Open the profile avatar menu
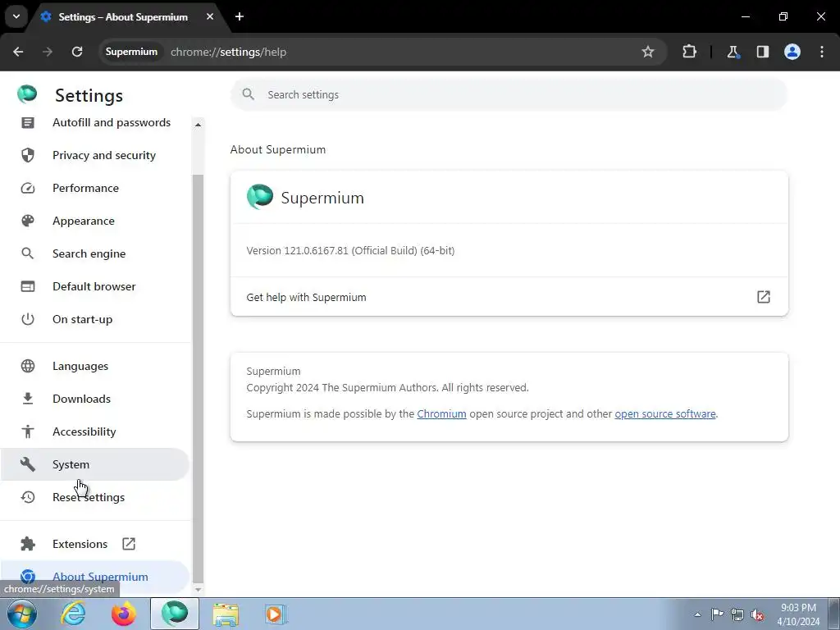The height and width of the screenshot is (630, 840). (x=792, y=52)
